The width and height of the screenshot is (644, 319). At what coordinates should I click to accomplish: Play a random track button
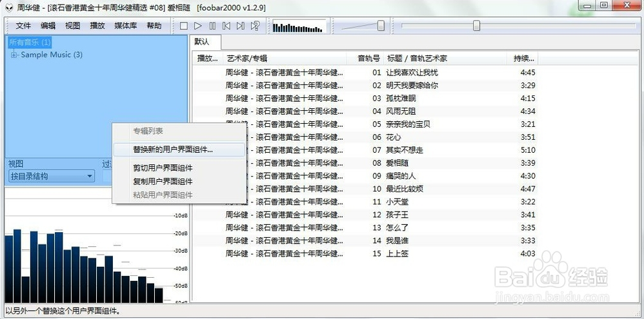(255, 26)
